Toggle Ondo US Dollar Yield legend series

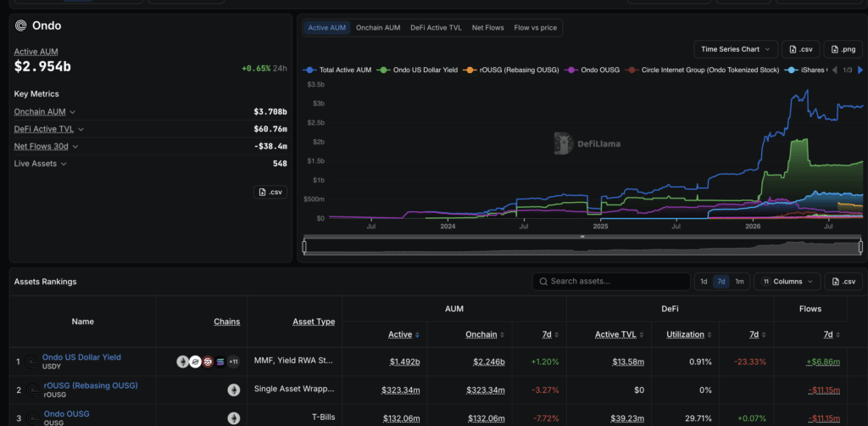tap(417, 70)
